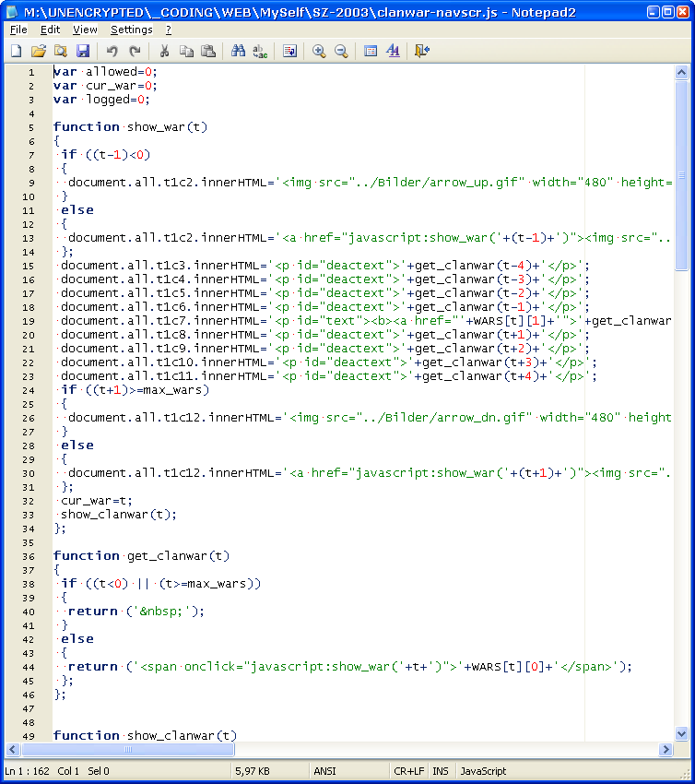Viewport: 695px width, 784px height.
Task: Click line number 26 in margin
Action: (x=29, y=418)
